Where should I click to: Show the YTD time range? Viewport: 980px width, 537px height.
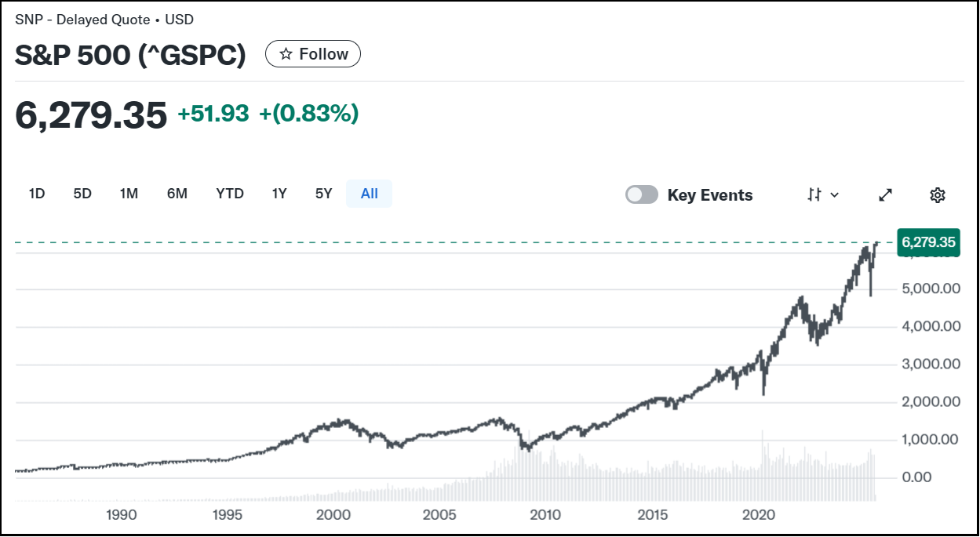230,194
